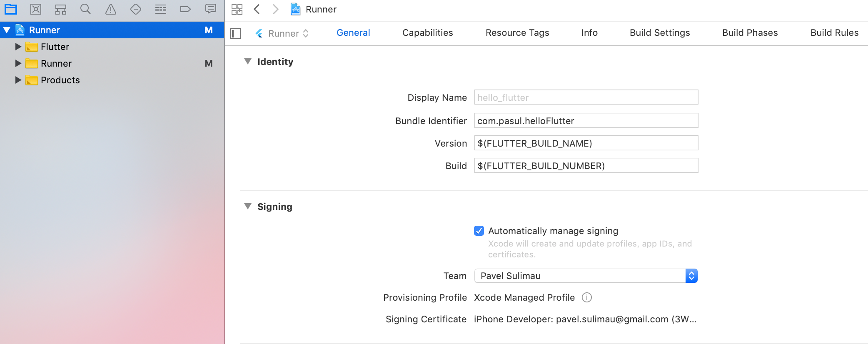Switch to the Build Phases tab
868x344 pixels.
point(750,33)
